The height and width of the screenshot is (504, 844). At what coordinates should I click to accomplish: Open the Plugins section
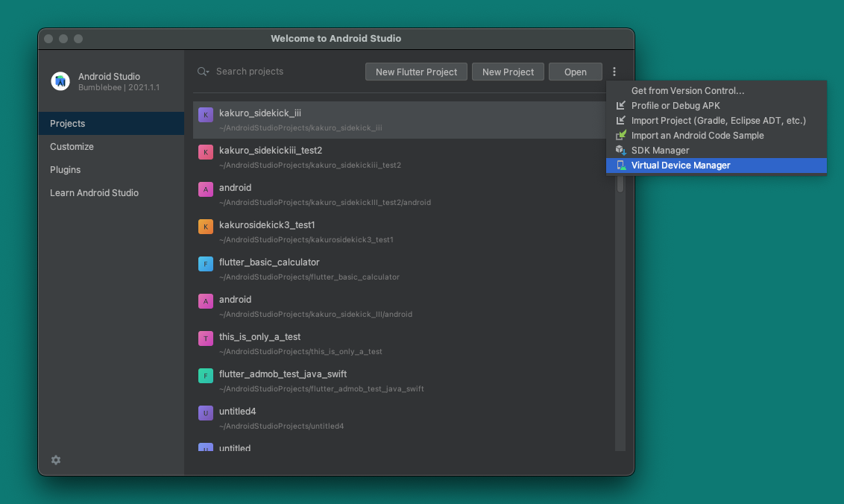click(111, 170)
